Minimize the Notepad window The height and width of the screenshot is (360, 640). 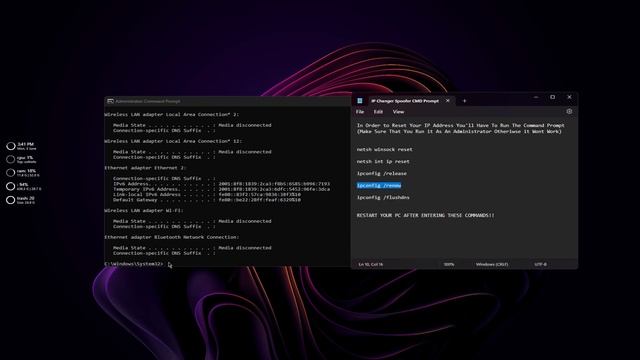pyautogui.click(x=536, y=97)
